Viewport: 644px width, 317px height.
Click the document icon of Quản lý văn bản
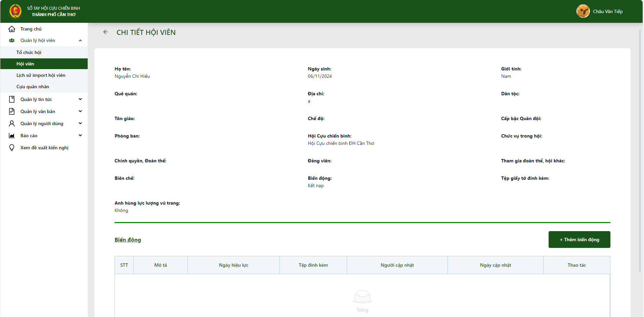[x=12, y=111]
